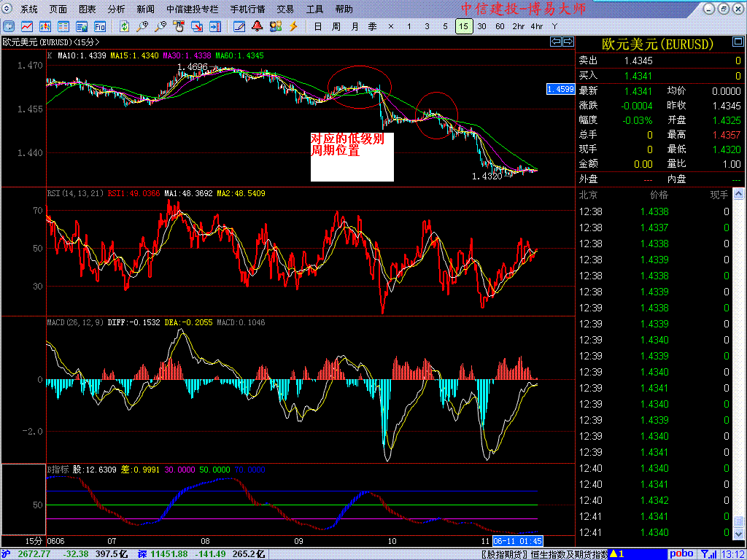
Task: Click the yellow warning triangle in status bar
Action: coord(614,554)
